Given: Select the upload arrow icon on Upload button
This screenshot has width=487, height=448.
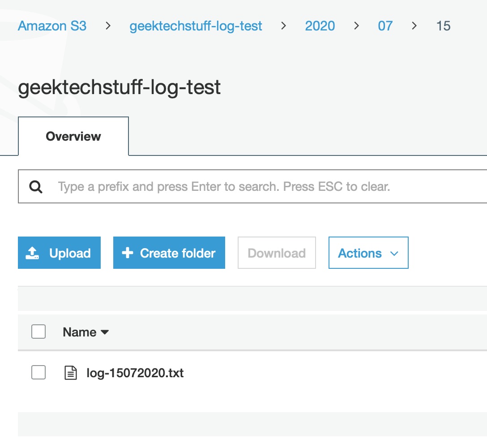Looking at the screenshot, I should (32, 252).
